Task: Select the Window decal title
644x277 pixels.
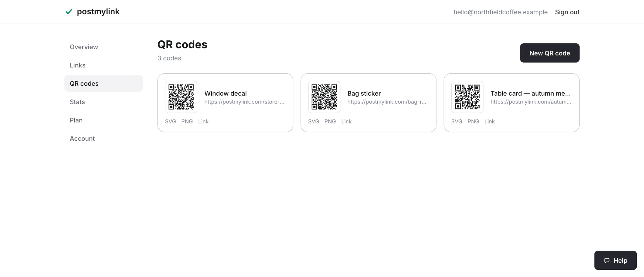Action: pyautogui.click(x=225, y=93)
